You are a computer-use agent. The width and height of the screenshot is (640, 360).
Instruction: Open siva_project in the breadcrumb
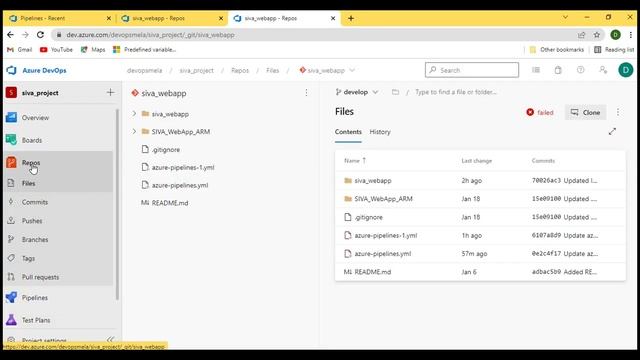(x=196, y=70)
